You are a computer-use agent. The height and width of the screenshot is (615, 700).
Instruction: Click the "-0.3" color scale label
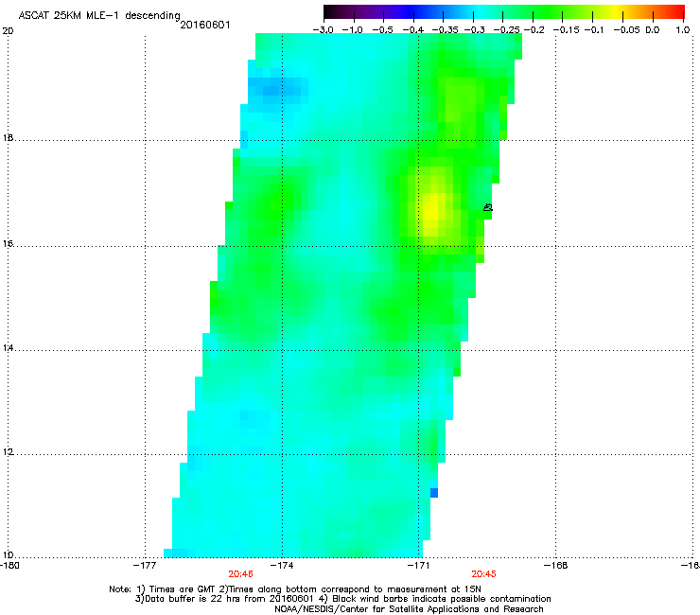click(x=474, y=30)
